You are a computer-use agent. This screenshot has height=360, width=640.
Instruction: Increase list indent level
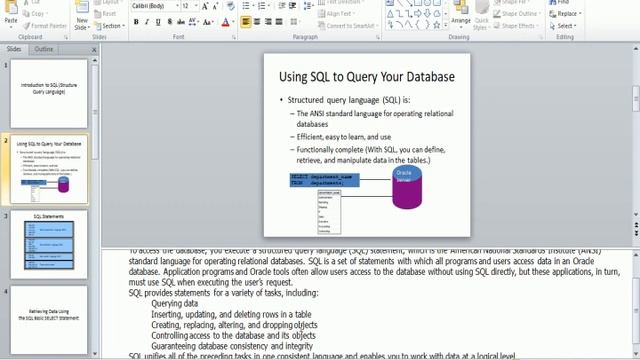pos(293,6)
